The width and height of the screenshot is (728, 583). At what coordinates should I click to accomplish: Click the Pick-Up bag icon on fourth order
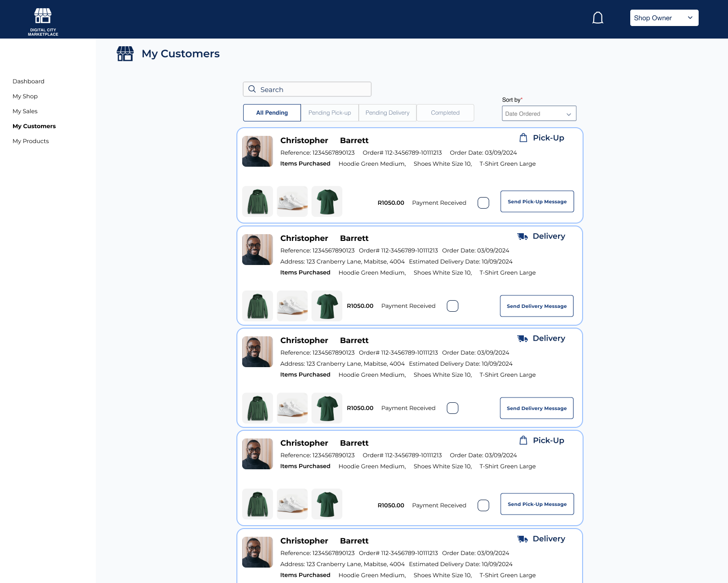523,440
